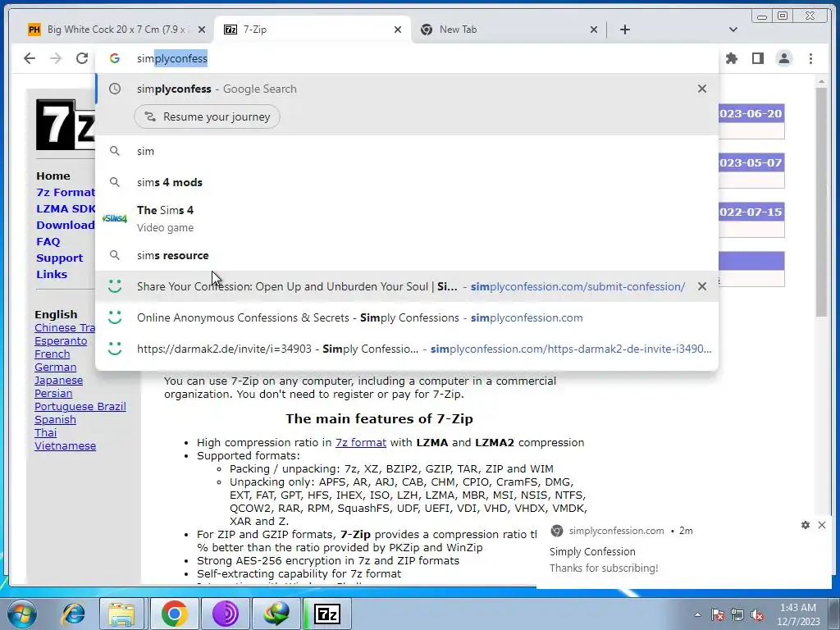The height and width of the screenshot is (630, 840).
Task: Switch language to Thai
Action: click(46, 433)
